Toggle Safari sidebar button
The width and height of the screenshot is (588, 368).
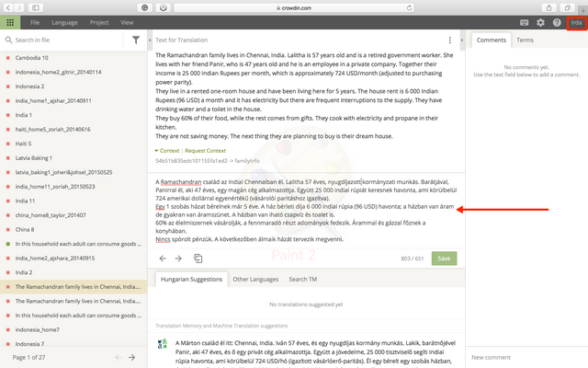click(35, 7)
